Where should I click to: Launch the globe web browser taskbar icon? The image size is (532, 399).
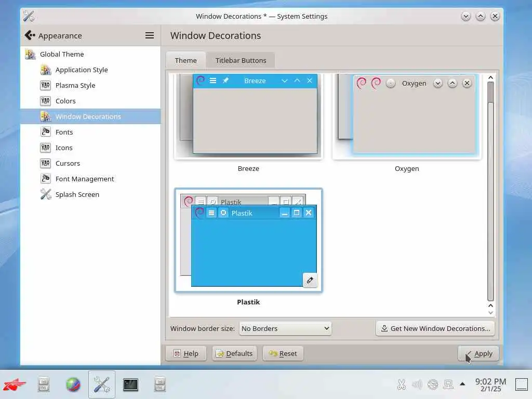[73, 384]
